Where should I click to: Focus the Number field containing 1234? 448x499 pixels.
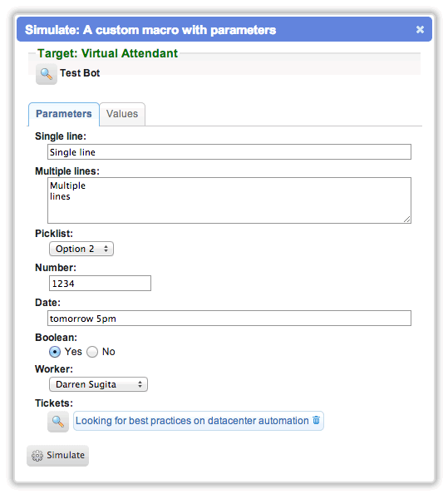click(100, 284)
